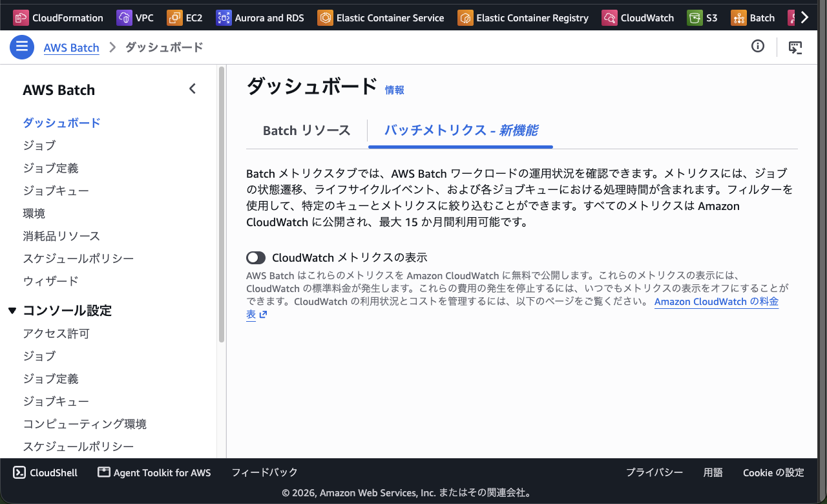Image resolution: width=827 pixels, height=504 pixels.
Task: Open the プライバシー footer link
Action: (654, 472)
